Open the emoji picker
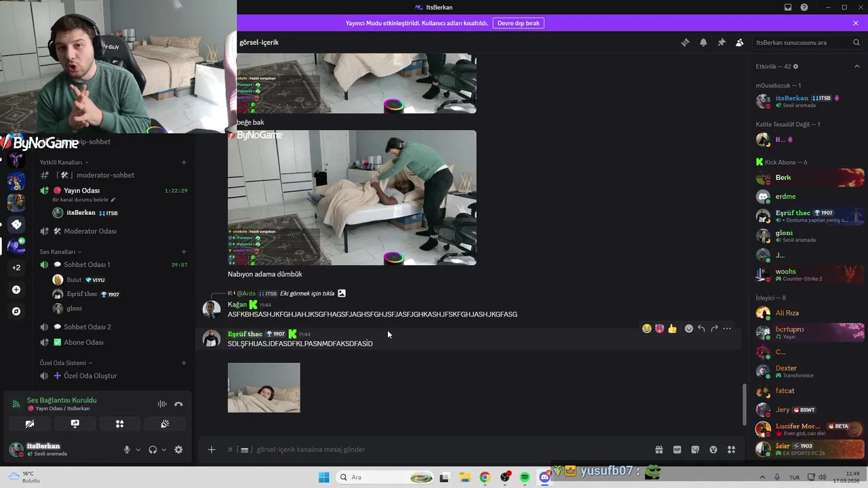Screen dimensions: 868x488 click(x=713, y=449)
